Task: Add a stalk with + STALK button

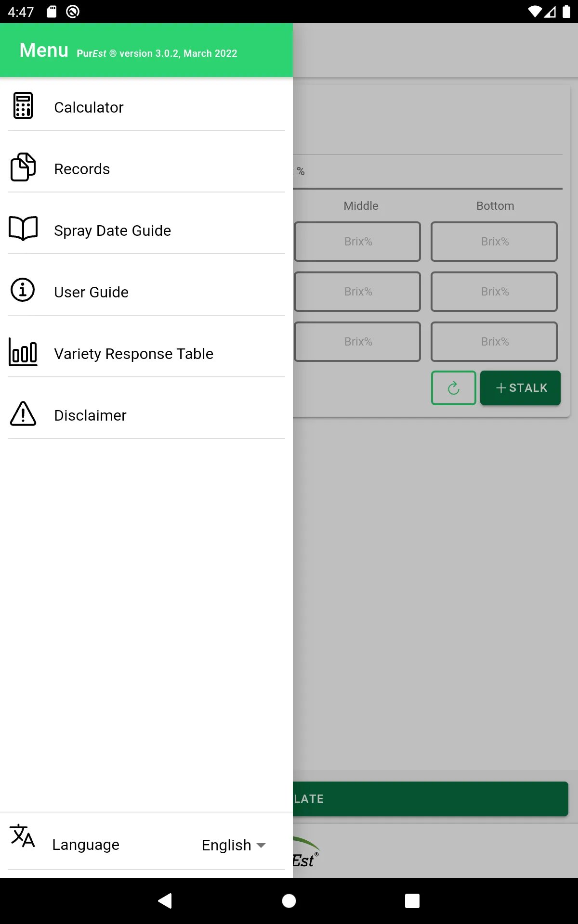Action: [x=521, y=388]
